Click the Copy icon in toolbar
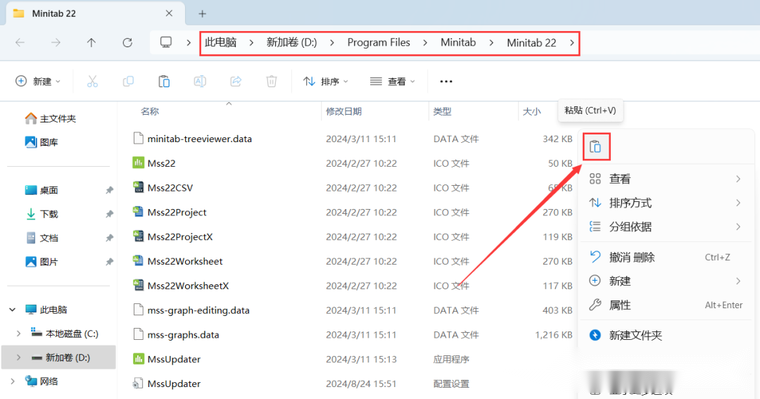The width and height of the screenshot is (760, 399). (x=128, y=81)
